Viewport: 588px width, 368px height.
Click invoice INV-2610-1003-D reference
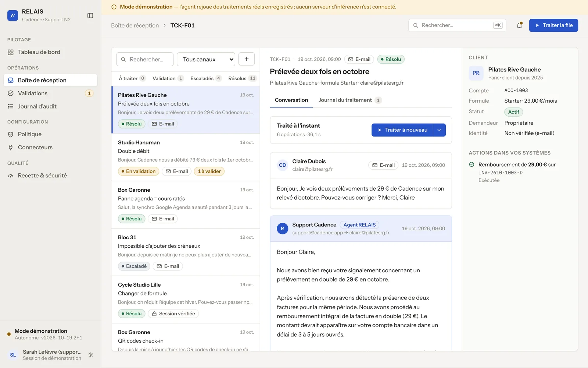[x=501, y=173]
